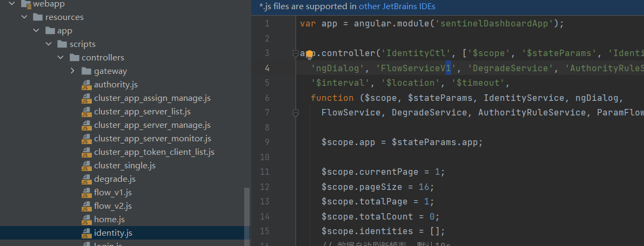644x246 pixels.
Task: Click line number 11 in gutter
Action: (x=265, y=172)
